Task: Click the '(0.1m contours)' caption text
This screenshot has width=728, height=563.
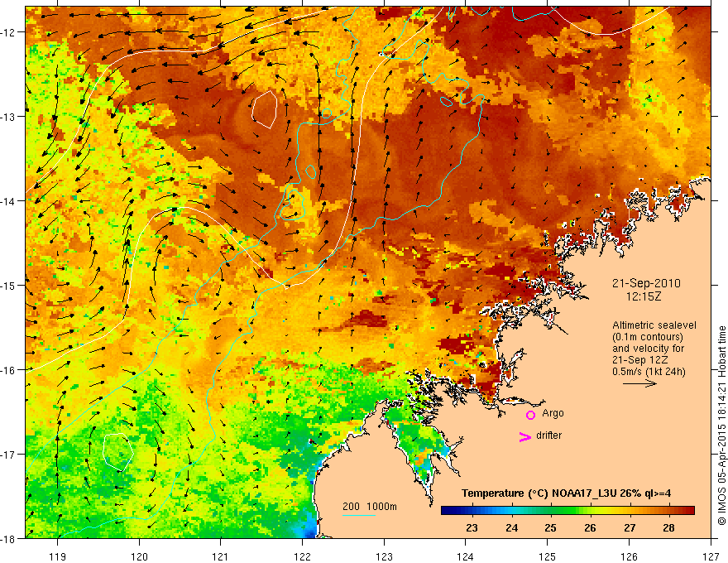Action: 648,337
